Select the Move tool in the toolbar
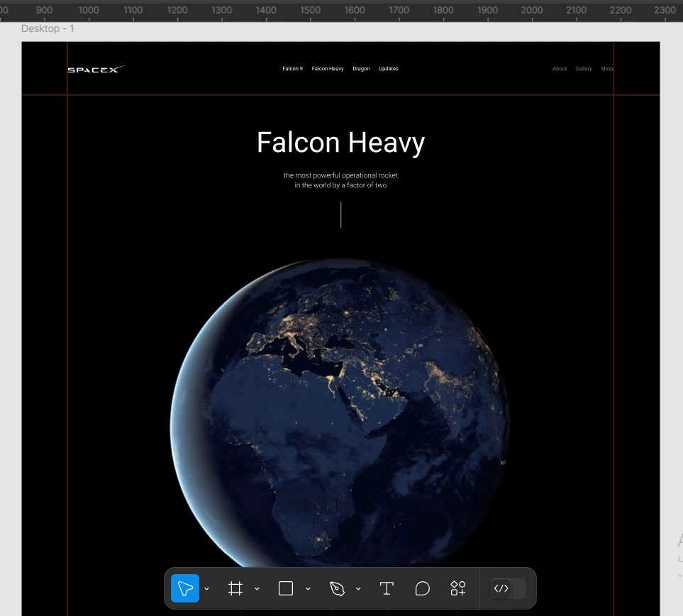 pos(184,588)
